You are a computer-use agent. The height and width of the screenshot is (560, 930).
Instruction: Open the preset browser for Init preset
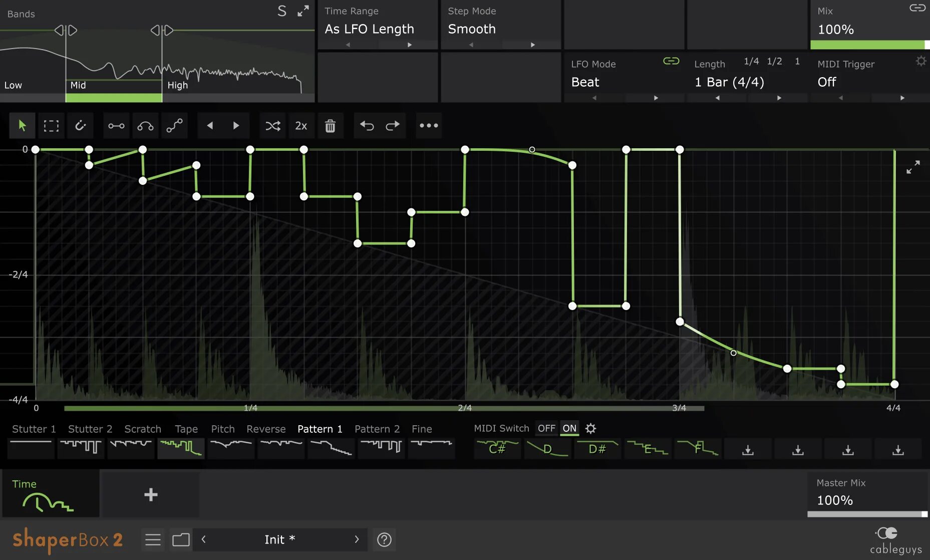click(x=180, y=539)
